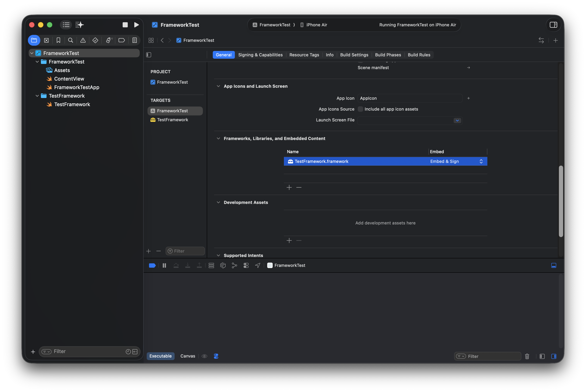This screenshot has width=586, height=392.
Task: Deactivate breakpoints toggle in debug bar
Action: click(x=152, y=265)
